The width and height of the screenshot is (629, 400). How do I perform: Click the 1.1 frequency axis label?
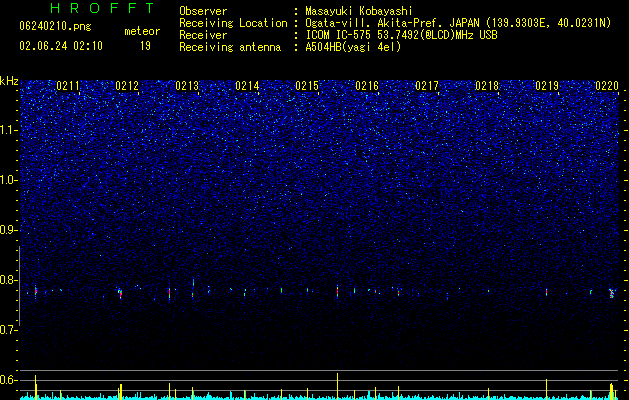(x=9, y=130)
